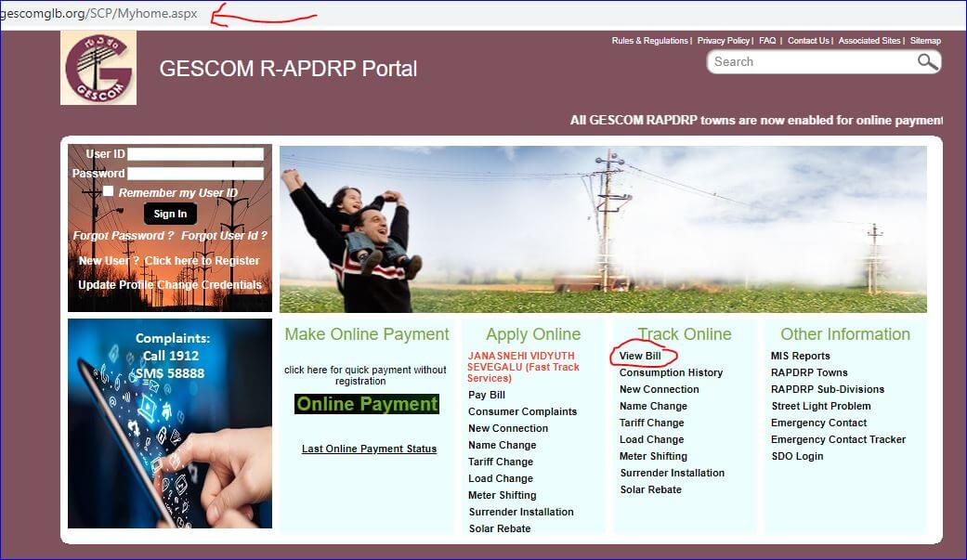The image size is (967, 560).
Task: Open Rules & Regulations in top menu
Action: tap(649, 41)
